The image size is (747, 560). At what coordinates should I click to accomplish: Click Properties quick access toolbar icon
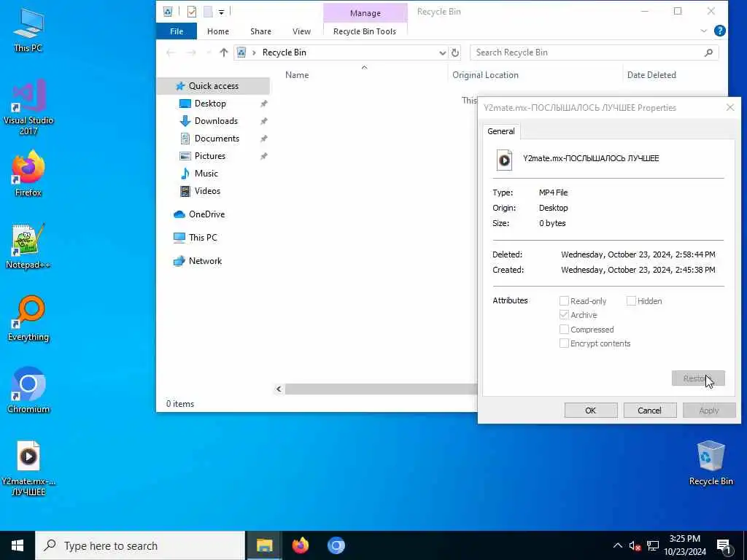[x=192, y=12]
